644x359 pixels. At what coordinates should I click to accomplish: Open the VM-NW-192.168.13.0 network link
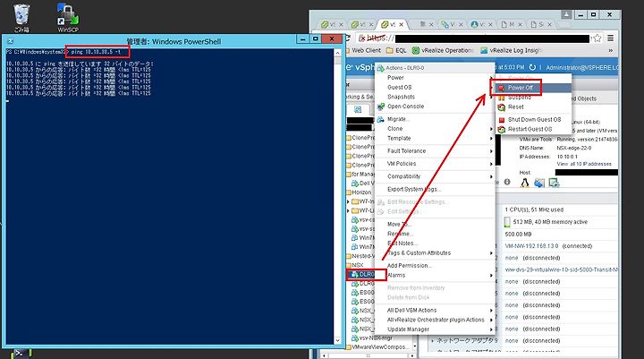(x=531, y=246)
